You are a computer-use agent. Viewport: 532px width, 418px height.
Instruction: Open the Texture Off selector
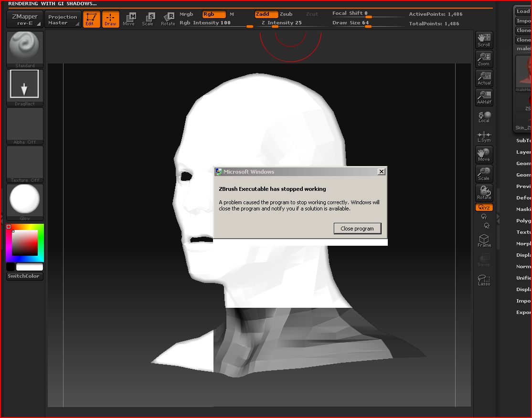coord(25,164)
